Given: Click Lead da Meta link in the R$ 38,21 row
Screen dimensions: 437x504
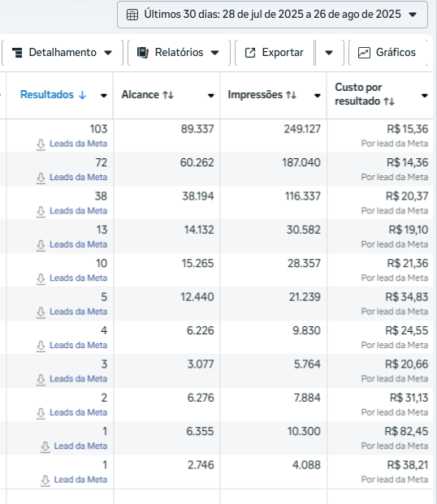Looking at the screenshot, I should (x=80, y=480).
